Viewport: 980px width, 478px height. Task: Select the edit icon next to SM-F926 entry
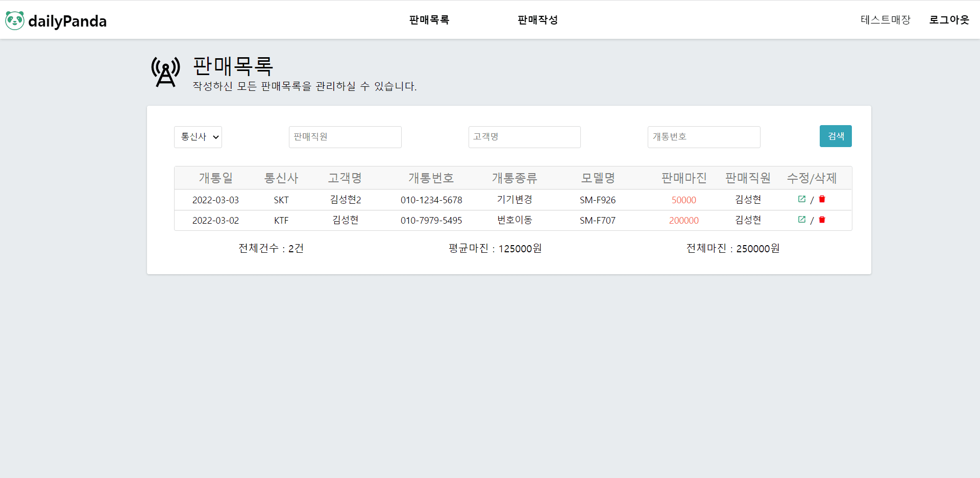(x=802, y=199)
